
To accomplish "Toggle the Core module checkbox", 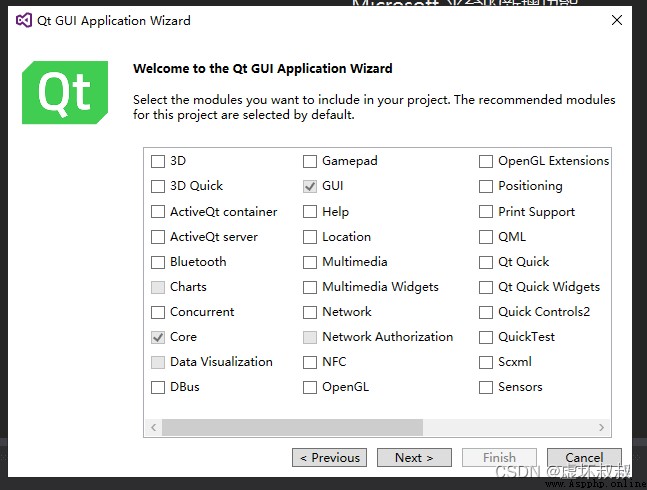I will [158, 337].
